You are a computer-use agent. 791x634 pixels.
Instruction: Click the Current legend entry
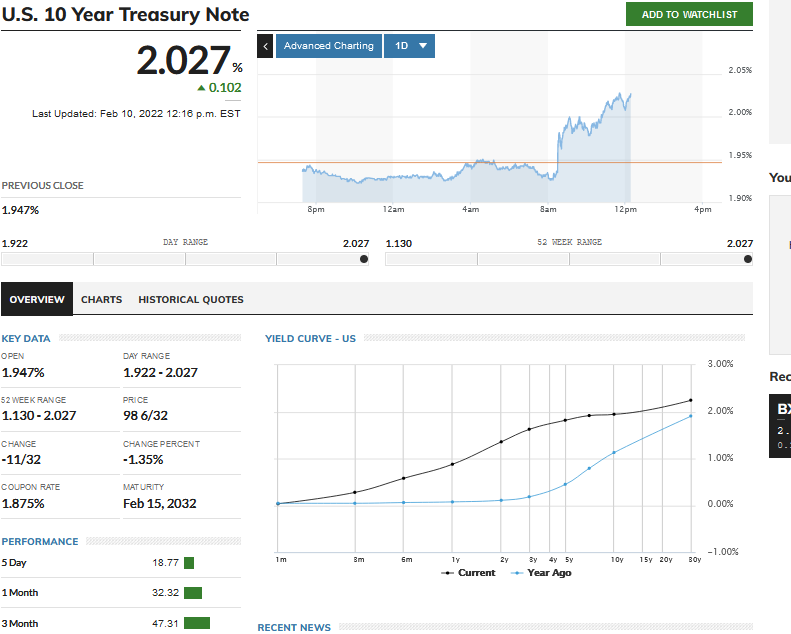click(x=468, y=573)
